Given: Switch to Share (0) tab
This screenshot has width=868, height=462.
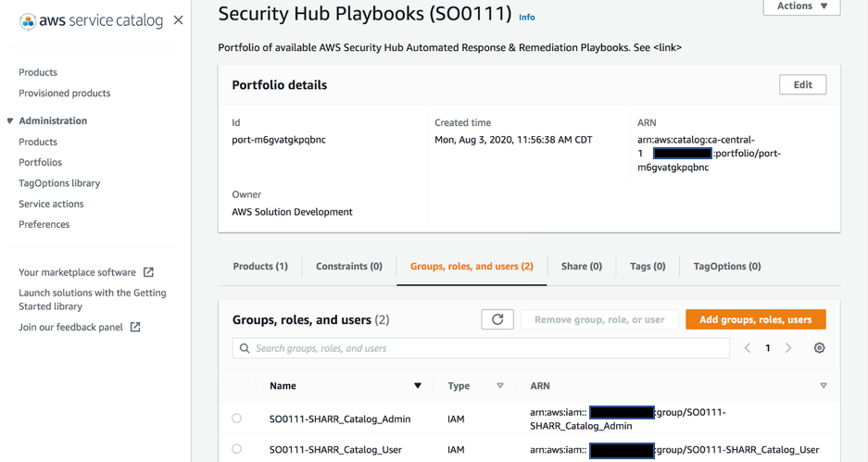Looking at the screenshot, I should coord(581,266).
